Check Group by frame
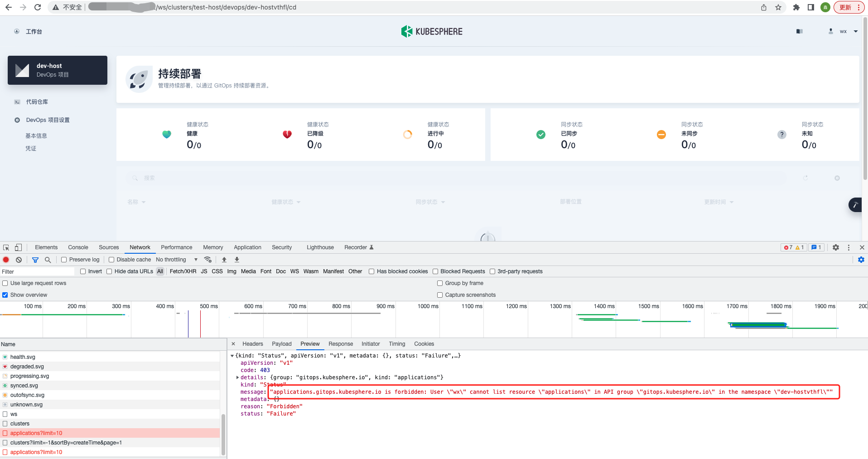Image resolution: width=868 pixels, height=459 pixels. coord(440,283)
